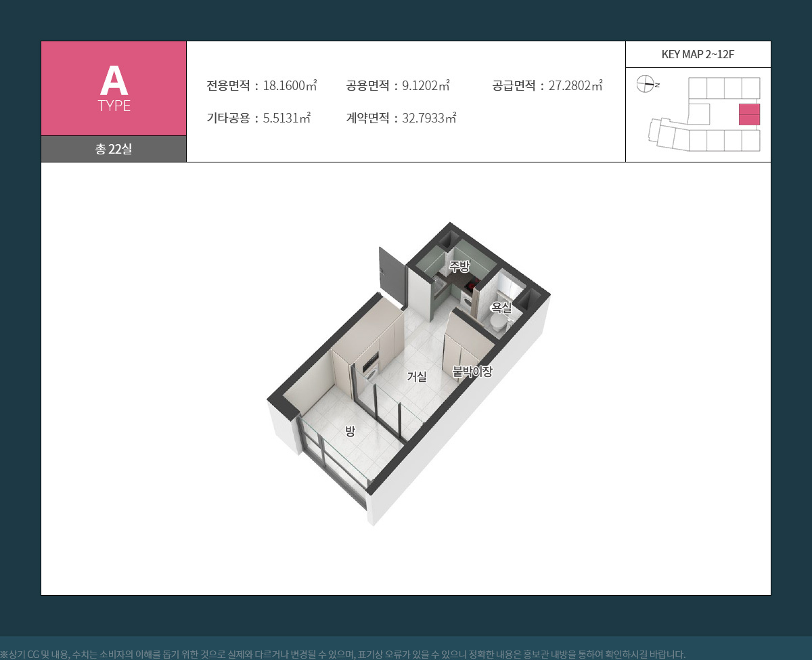
Task: Click the 붙박이장 label on floor plan
Action: [x=472, y=371]
